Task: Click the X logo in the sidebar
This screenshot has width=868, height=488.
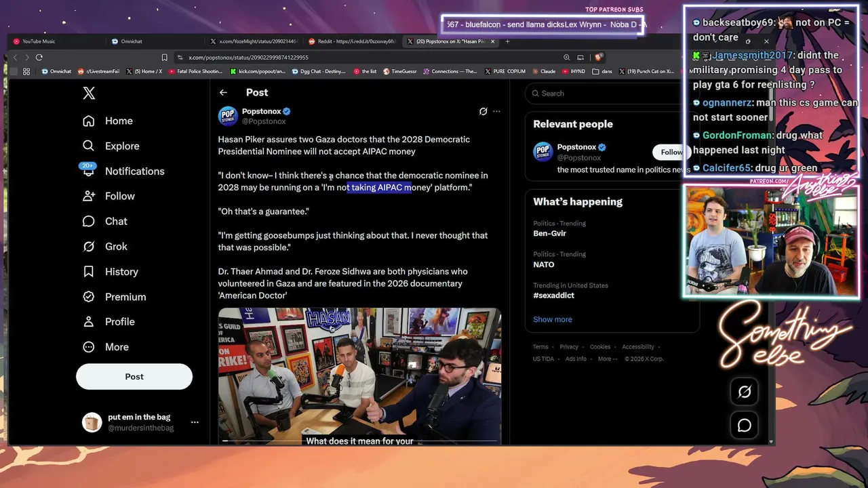Action: 89,94
